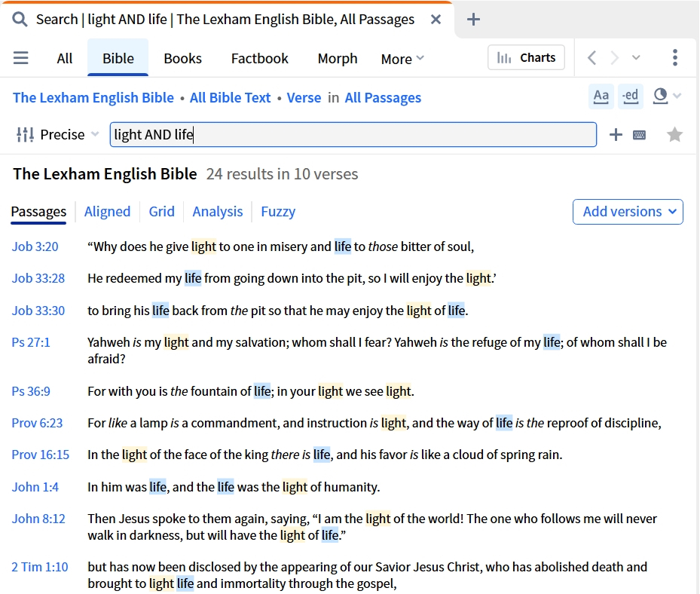Image resolution: width=700 pixels, height=594 pixels.
Task: Go back in search history
Action: 592,57
